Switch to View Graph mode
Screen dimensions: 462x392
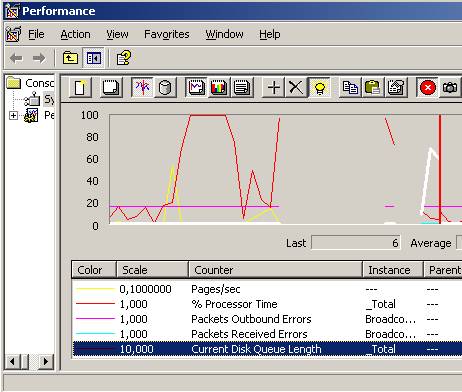(x=196, y=88)
